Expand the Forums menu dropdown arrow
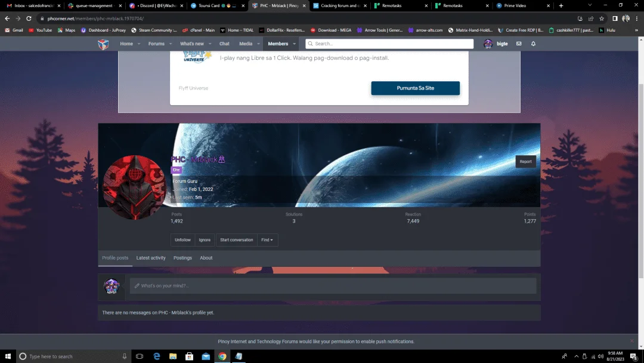The width and height of the screenshot is (644, 363). pyautogui.click(x=170, y=44)
